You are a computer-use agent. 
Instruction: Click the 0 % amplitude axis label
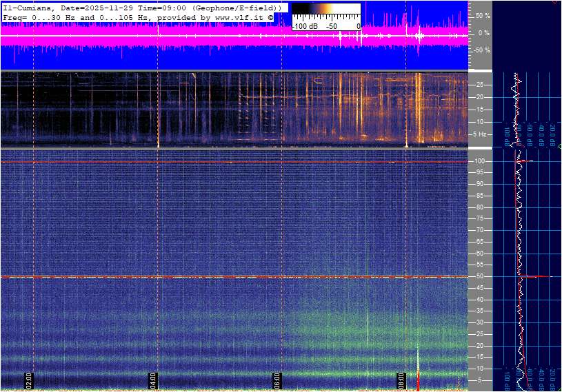[485, 32]
